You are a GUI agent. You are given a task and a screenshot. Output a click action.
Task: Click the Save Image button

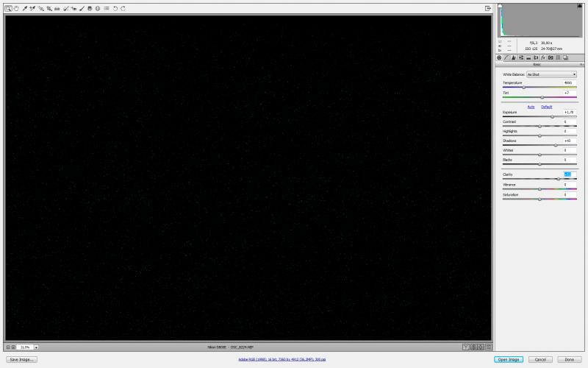click(x=21, y=360)
